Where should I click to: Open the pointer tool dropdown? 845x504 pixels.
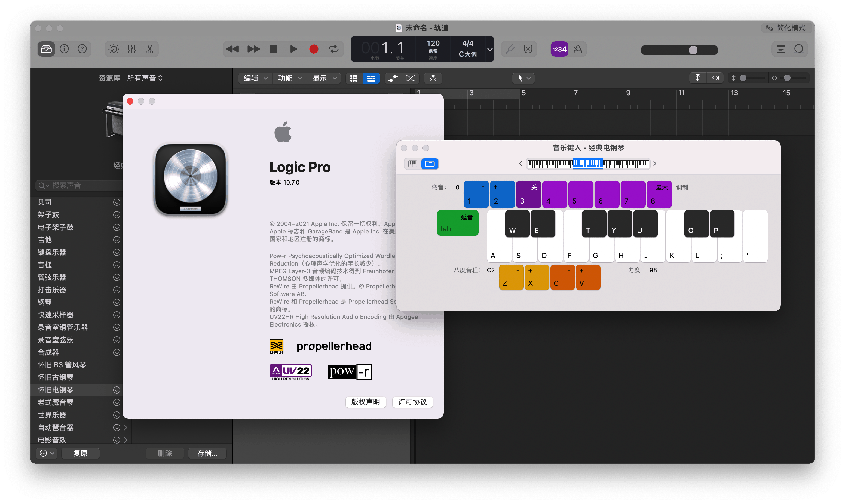(x=524, y=78)
